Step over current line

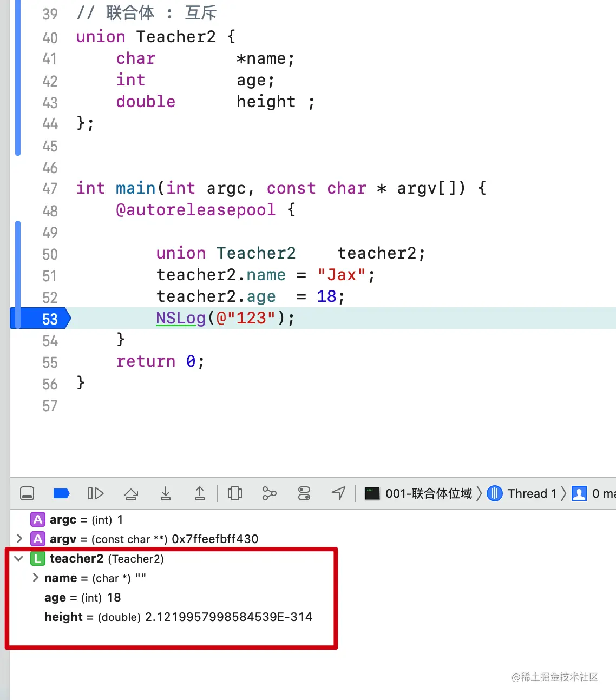131,493
